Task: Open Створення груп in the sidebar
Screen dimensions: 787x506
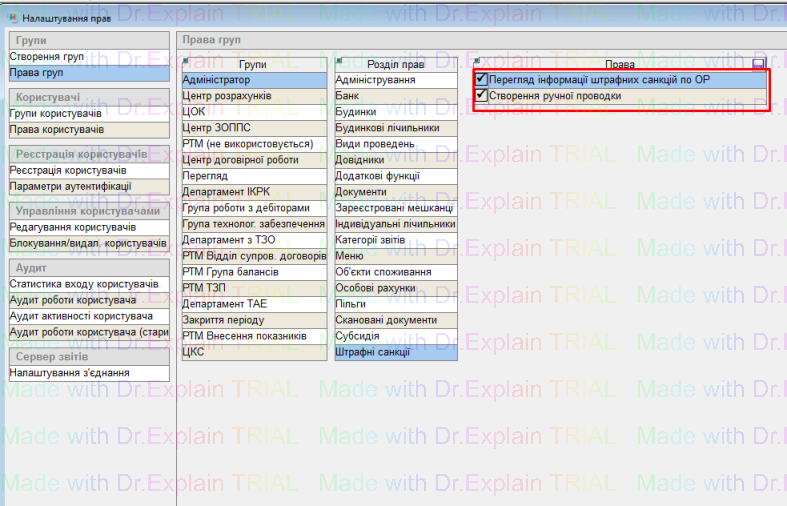Action: click(x=47, y=58)
